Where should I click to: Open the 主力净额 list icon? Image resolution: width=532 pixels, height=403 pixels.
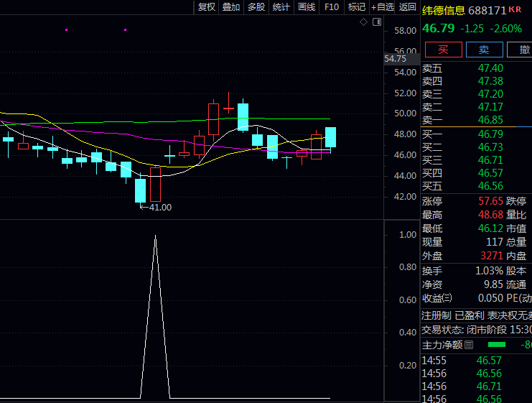click(x=470, y=346)
